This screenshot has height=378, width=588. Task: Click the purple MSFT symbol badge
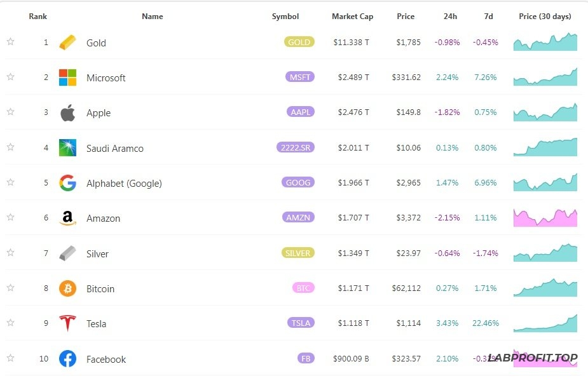300,78
